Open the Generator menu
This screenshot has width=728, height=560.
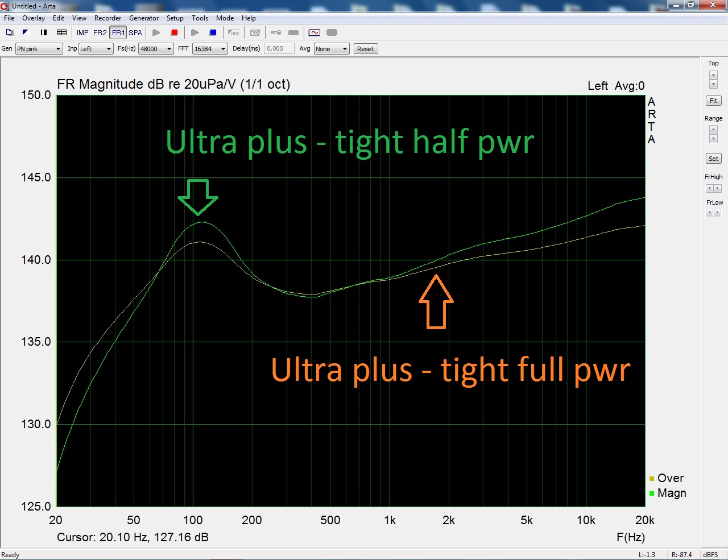pyautogui.click(x=144, y=18)
